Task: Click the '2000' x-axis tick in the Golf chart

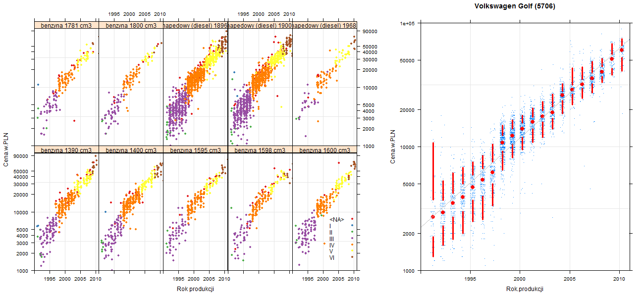Action: pos(520,280)
